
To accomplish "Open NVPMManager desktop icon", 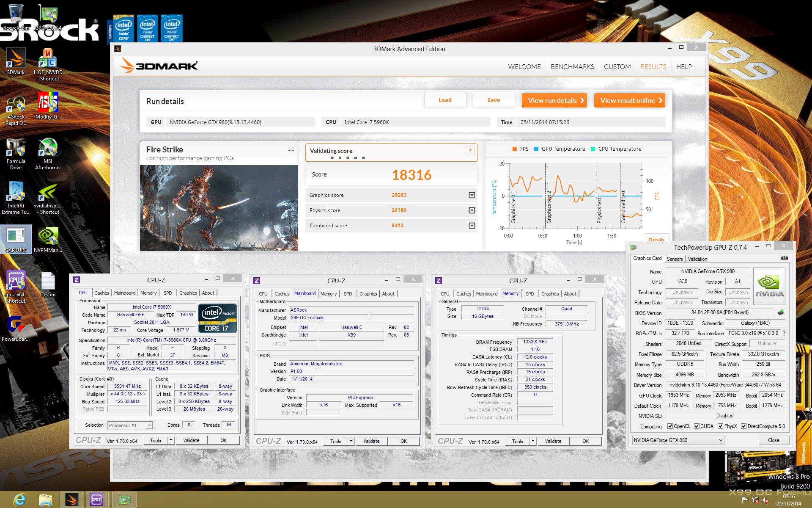I will pos(48,240).
